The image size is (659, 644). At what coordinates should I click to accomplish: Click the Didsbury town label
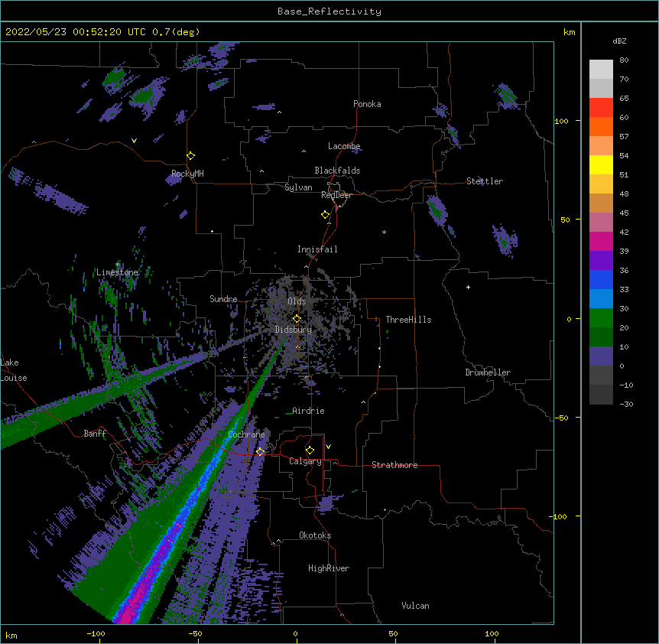294,330
